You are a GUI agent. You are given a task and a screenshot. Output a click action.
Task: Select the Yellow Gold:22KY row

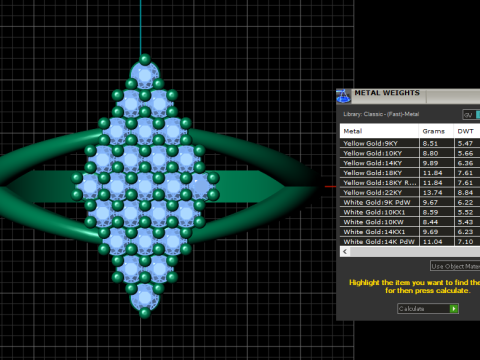(x=410, y=192)
